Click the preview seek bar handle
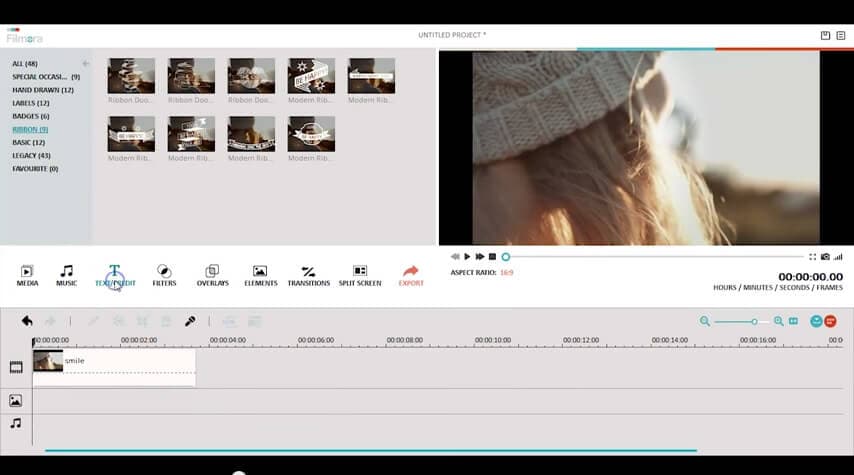 (505, 257)
